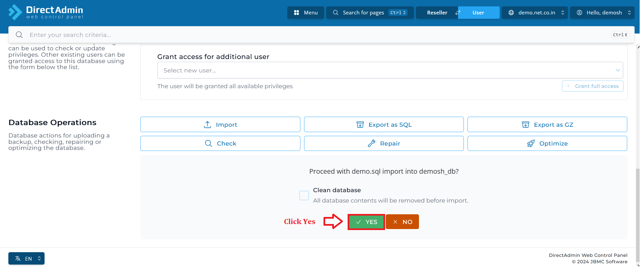Click the magnifier icon in search bar
The height and width of the screenshot is (278, 644).
click(19, 35)
